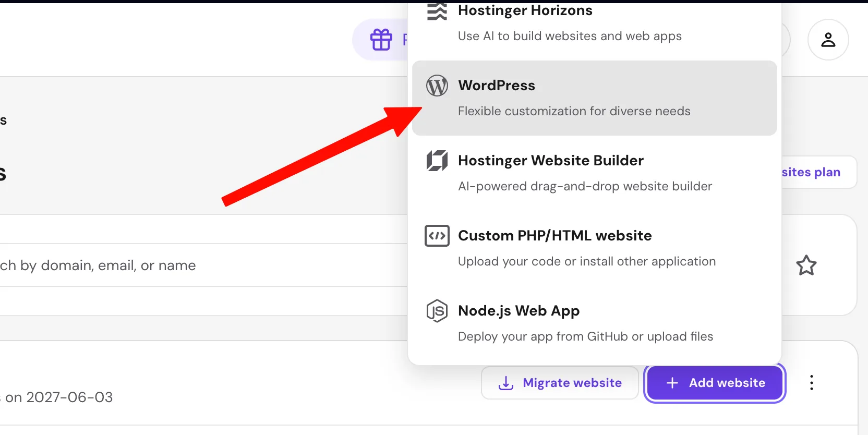Focus the search by domain, email, or name field

pos(203,265)
